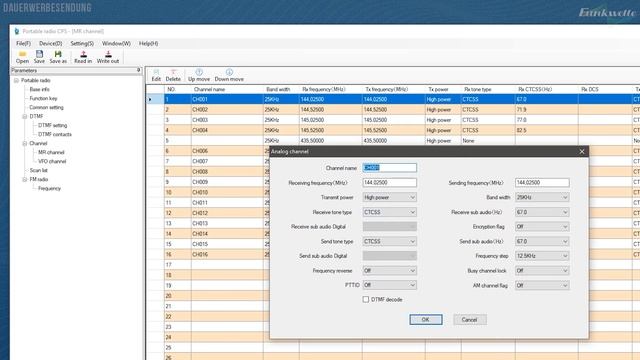Image resolution: width=640 pixels, height=360 pixels.
Task: Collapse the Portable radio tree node
Action: click(x=16, y=80)
